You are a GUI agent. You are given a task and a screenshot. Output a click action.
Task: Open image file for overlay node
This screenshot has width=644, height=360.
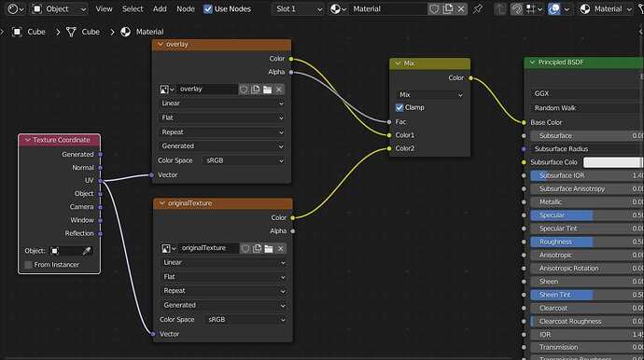tap(267, 90)
